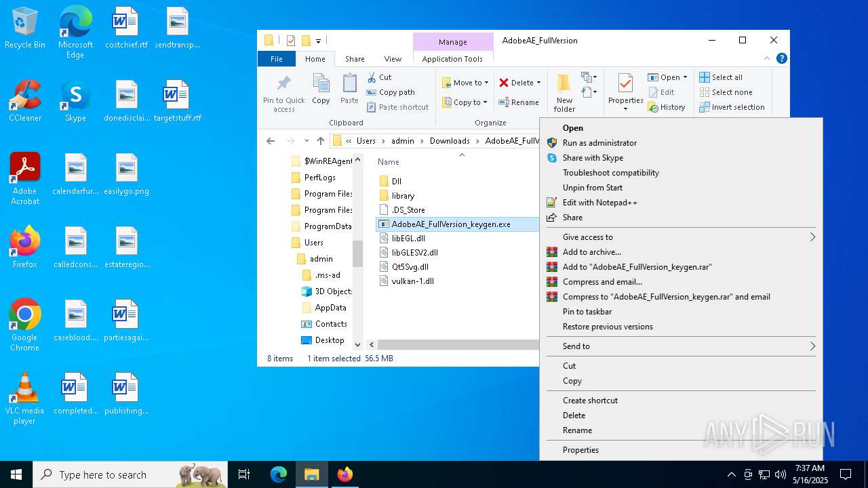Click Paste shortcut in ribbon
Screen dimensions: 868x488
point(398,107)
